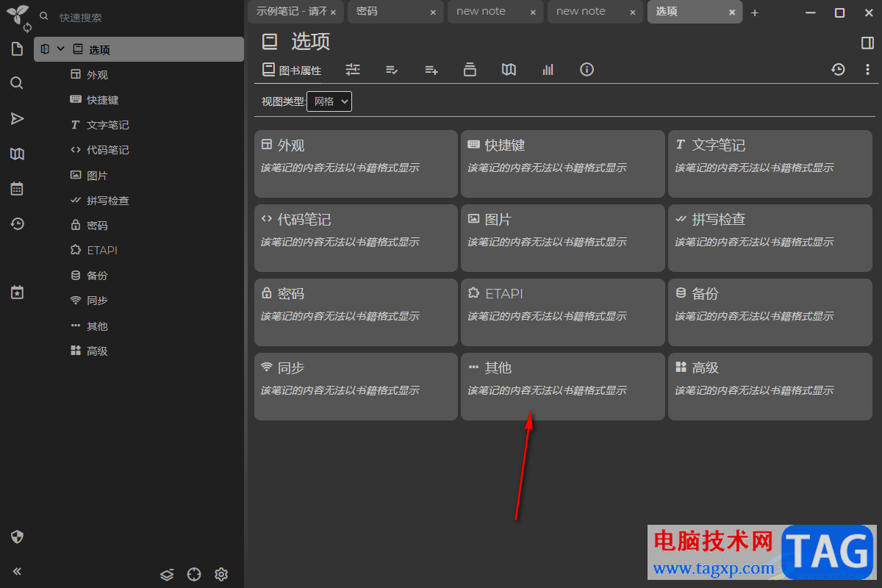Open search via the sidebar magnifier icon
Image resolution: width=882 pixels, height=588 pixels.
pyautogui.click(x=17, y=83)
